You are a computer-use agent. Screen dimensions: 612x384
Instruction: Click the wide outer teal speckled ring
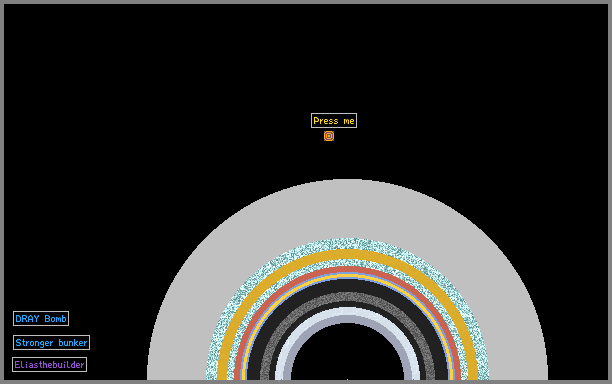pos(347,244)
